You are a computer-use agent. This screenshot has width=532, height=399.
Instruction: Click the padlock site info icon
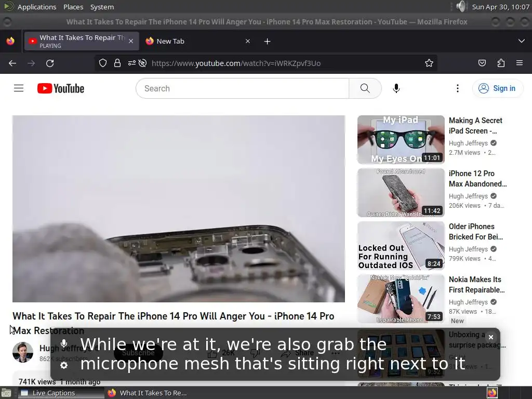point(117,63)
